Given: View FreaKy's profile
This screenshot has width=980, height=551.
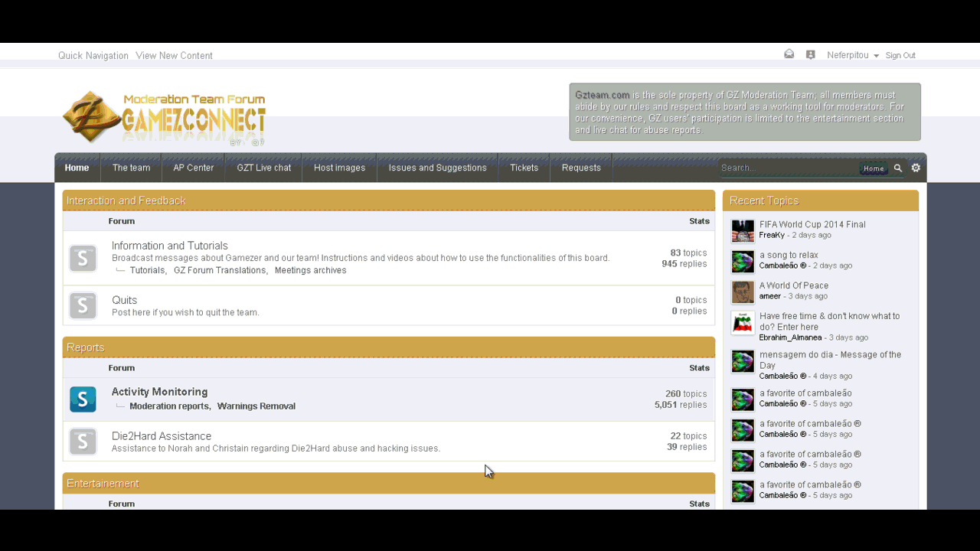Looking at the screenshot, I should click(x=772, y=235).
